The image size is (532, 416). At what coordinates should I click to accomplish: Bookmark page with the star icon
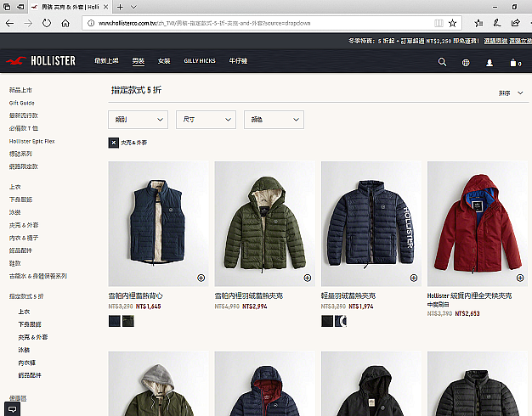[453, 23]
